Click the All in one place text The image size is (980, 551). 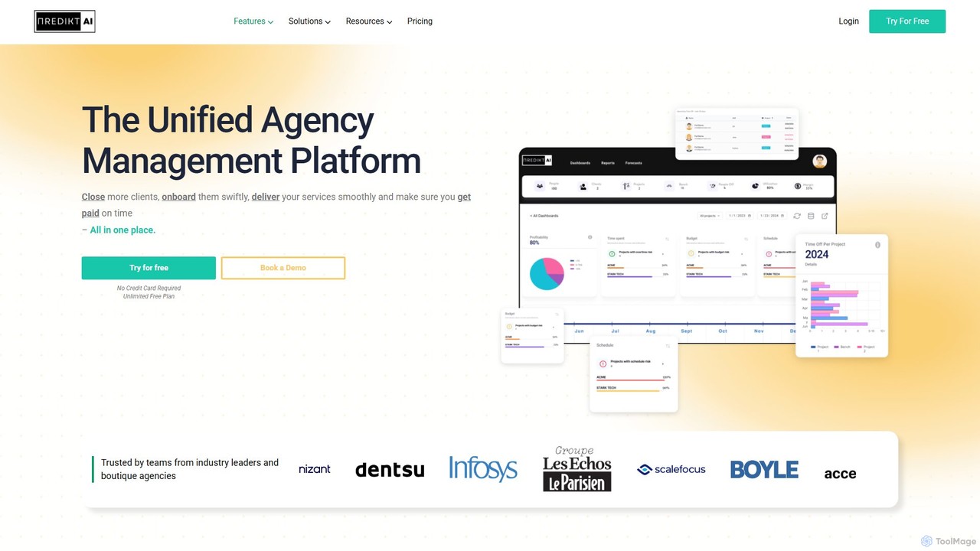pyautogui.click(x=122, y=230)
